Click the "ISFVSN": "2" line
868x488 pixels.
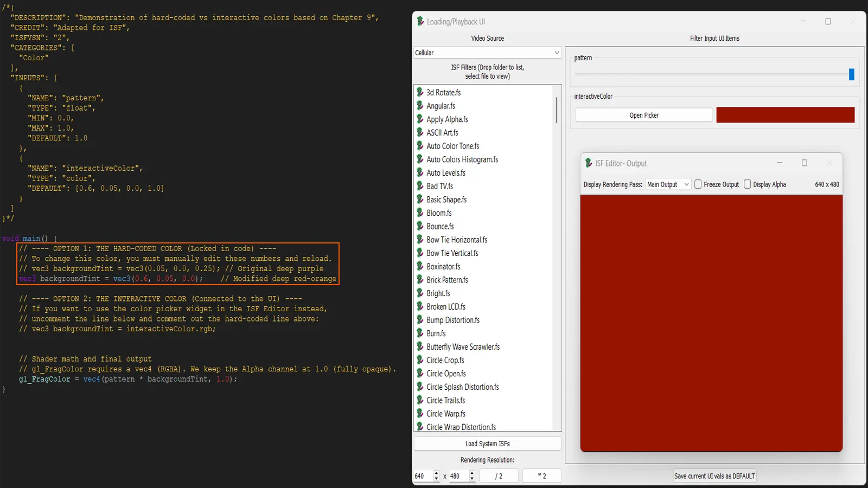40,37
